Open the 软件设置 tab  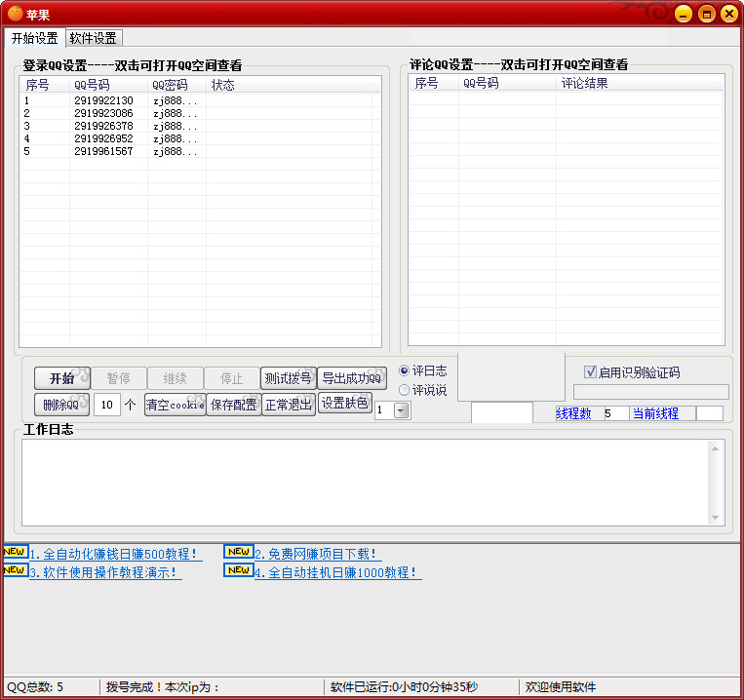pos(94,38)
